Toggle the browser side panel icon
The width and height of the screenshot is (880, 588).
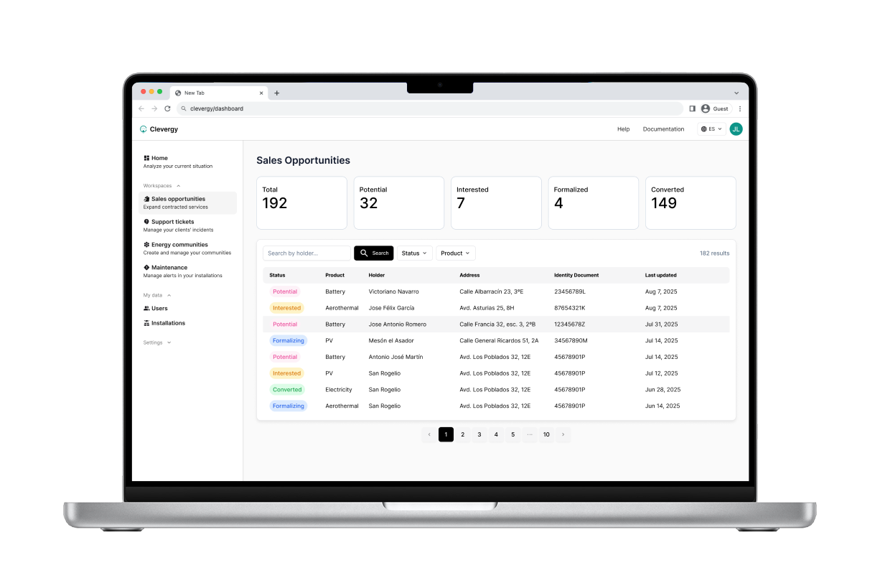pos(692,108)
